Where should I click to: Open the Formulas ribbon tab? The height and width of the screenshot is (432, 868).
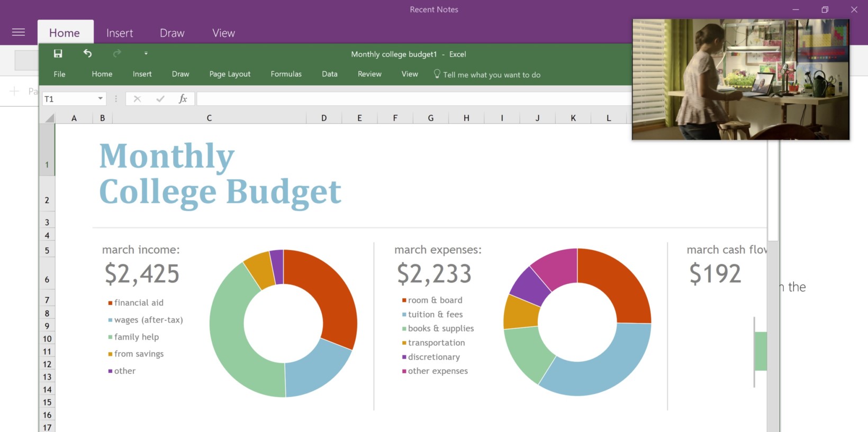286,74
